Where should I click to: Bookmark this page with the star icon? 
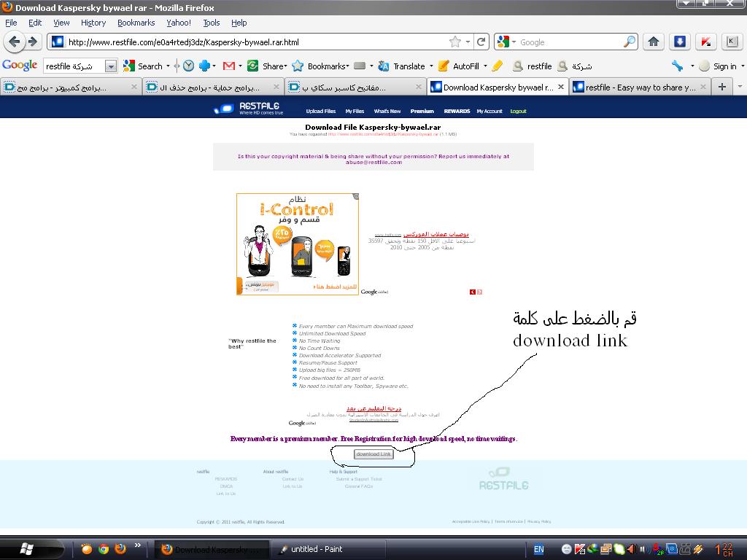coord(455,42)
